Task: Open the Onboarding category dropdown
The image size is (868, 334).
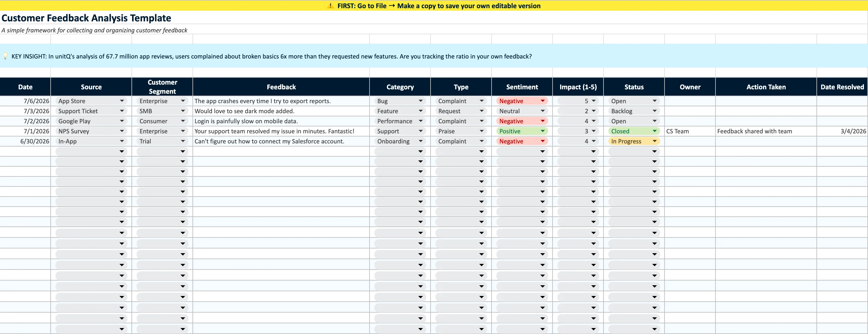Action: [400, 141]
